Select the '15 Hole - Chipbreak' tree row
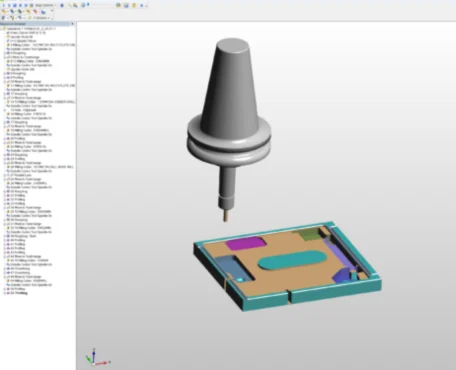The image size is (456, 370). click(23, 110)
